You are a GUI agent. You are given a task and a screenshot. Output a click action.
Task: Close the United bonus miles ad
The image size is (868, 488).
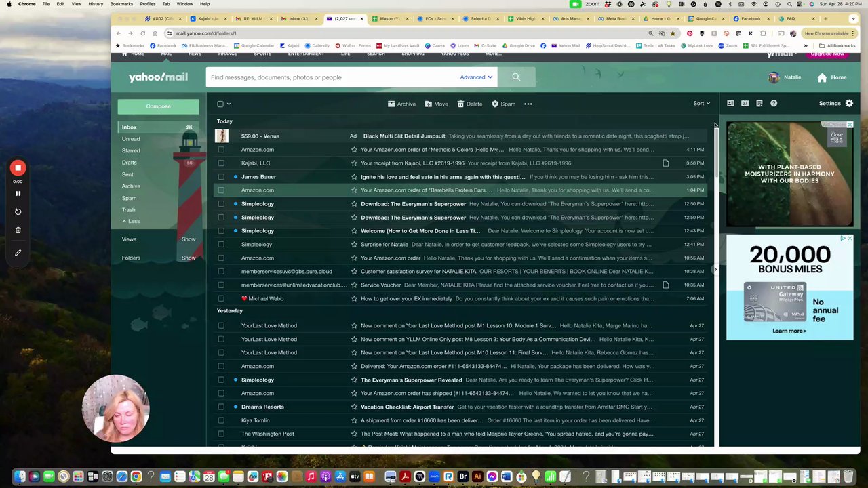click(x=849, y=238)
